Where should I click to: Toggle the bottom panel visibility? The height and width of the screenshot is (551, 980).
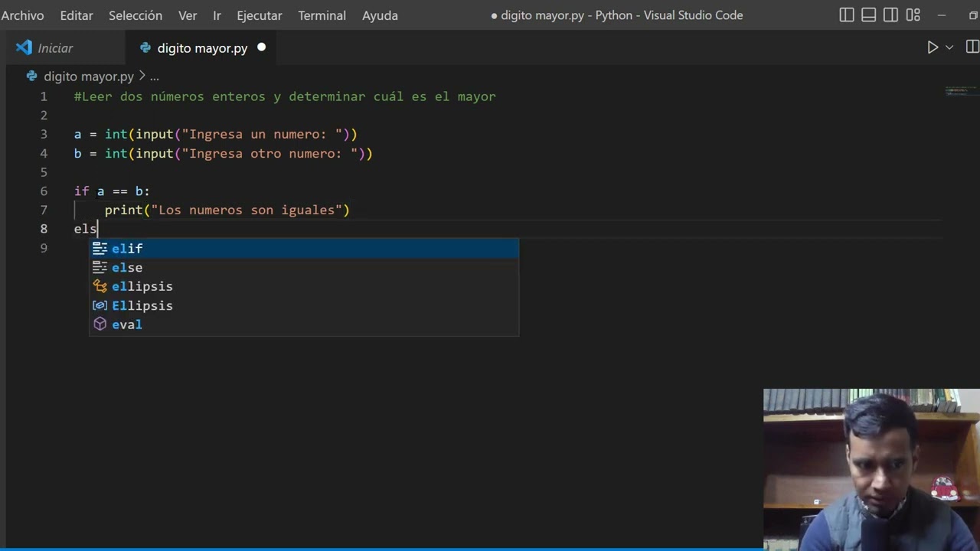(x=868, y=15)
